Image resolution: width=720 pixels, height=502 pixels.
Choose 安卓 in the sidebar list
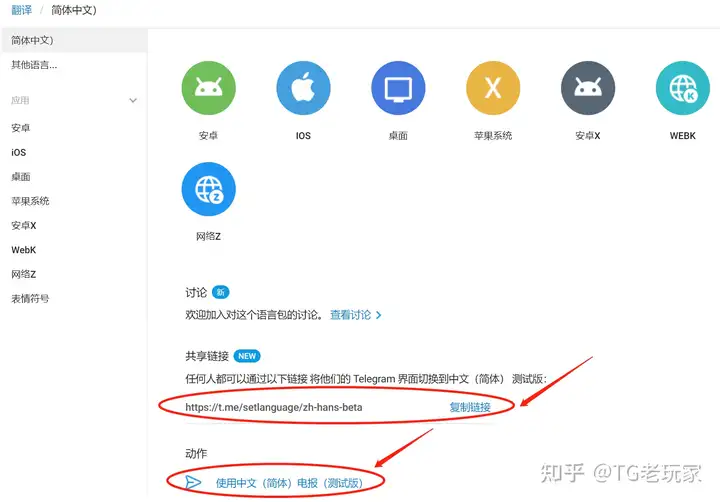(21, 128)
